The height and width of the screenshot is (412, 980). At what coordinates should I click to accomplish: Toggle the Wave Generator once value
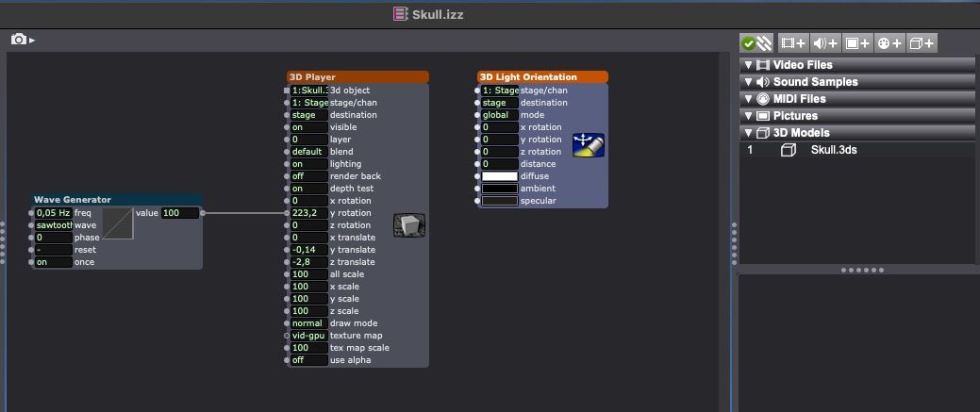(53, 262)
